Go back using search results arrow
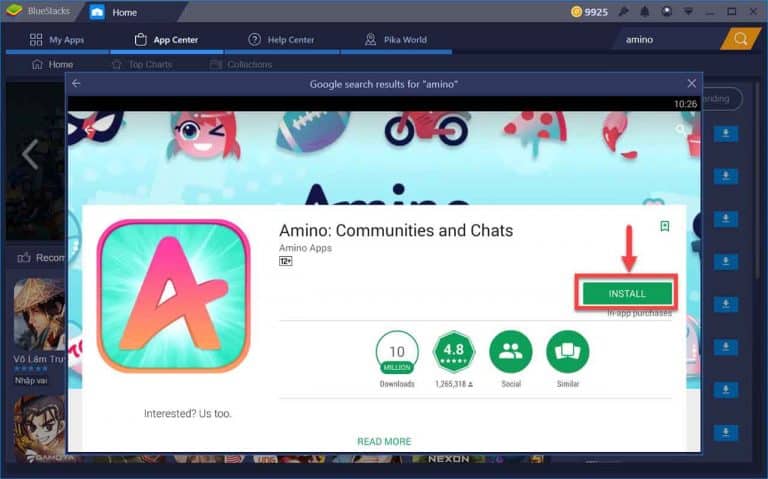768x479 pixels. tap(76, 84)
